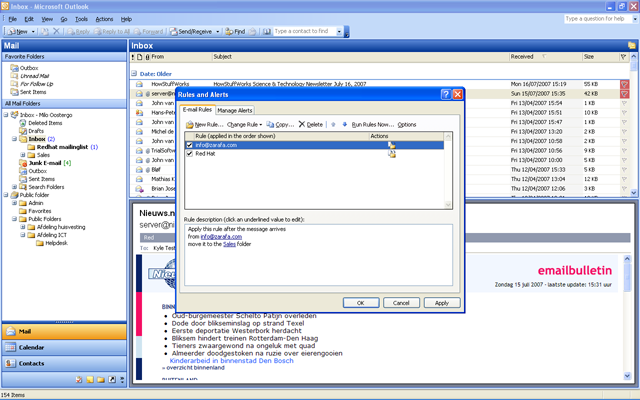Uncheck the info@zarafa.com rule checkbox
This screenshot has width=640, height=400.
tap(189, 145)
